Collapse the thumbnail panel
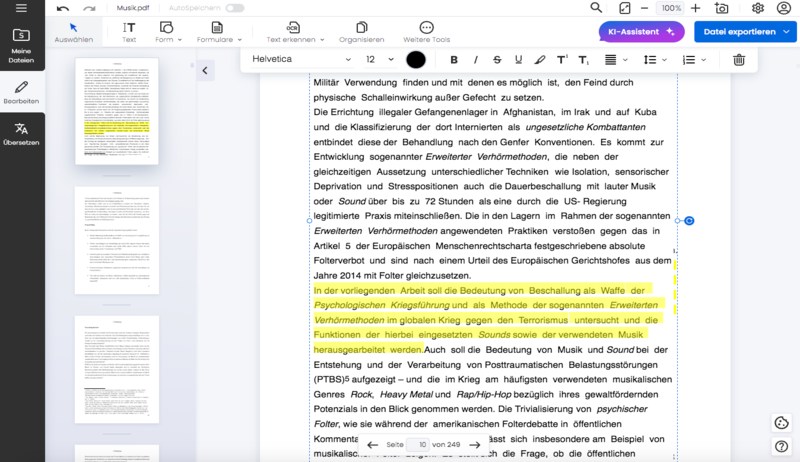 coord(205,70)
